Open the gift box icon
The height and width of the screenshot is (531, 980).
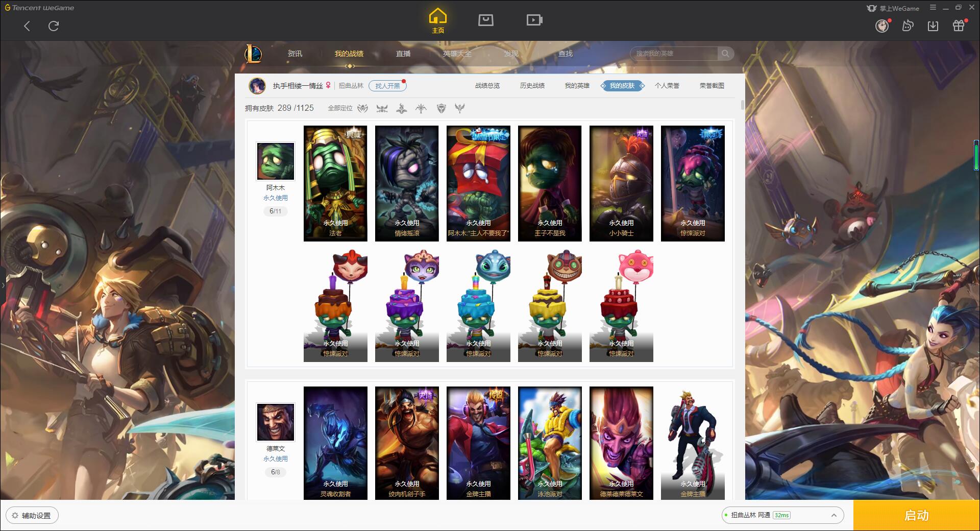point(959,26)
